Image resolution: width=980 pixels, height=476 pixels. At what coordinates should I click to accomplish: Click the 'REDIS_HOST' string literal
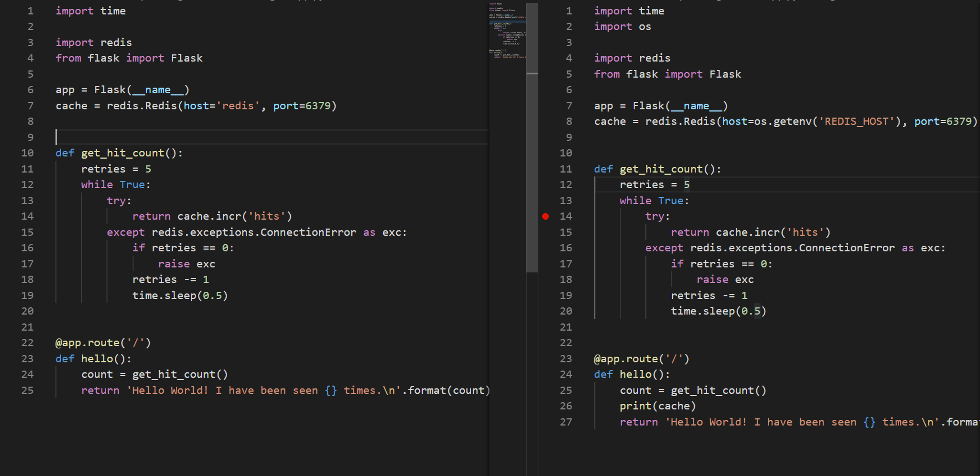857,121
